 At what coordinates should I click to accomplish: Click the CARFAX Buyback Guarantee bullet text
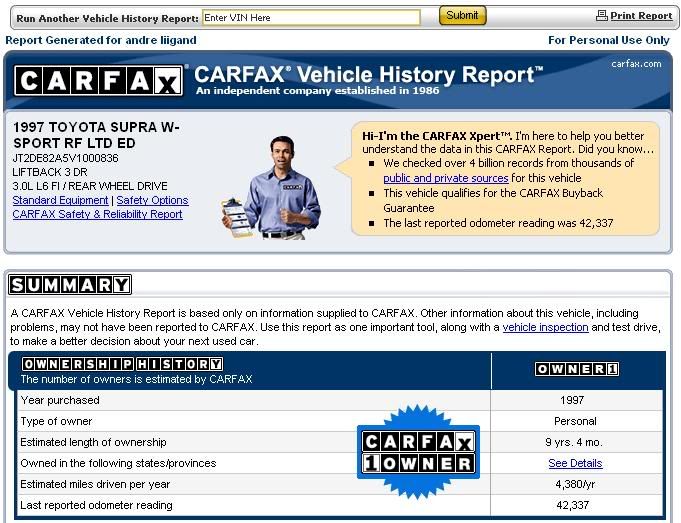[493, 200]
